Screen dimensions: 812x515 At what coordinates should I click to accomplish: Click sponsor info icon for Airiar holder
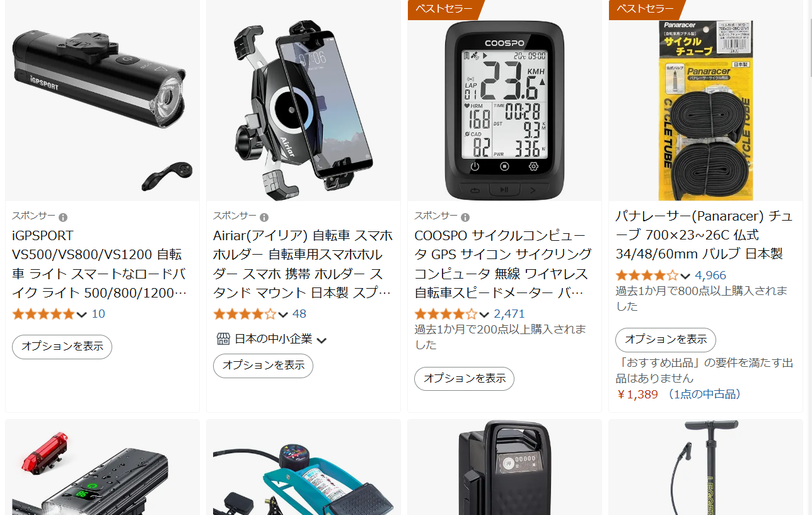[x=264, y=217]
